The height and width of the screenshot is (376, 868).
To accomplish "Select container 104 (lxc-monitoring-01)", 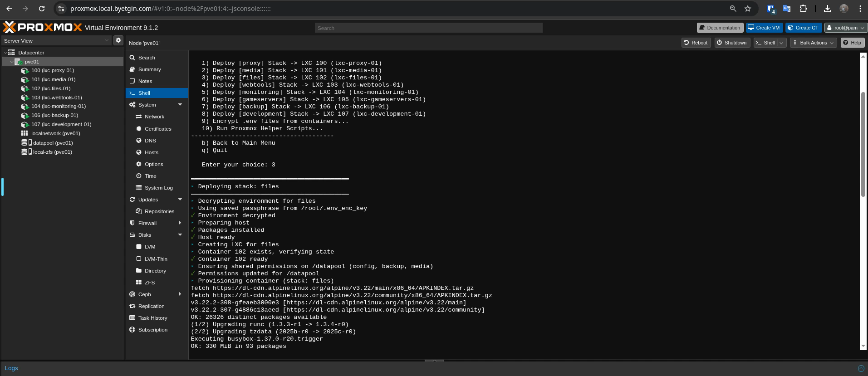I will [x=58, y=106].
